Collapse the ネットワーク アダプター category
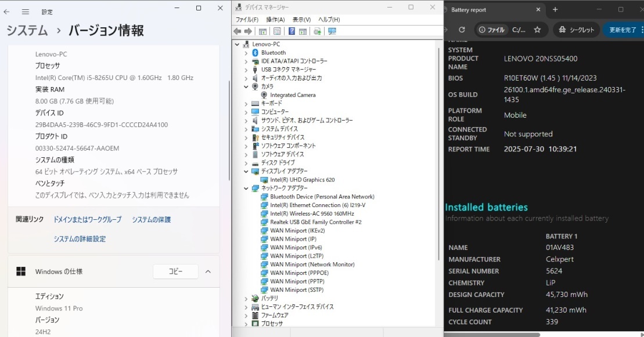 (x=246, y=189)
